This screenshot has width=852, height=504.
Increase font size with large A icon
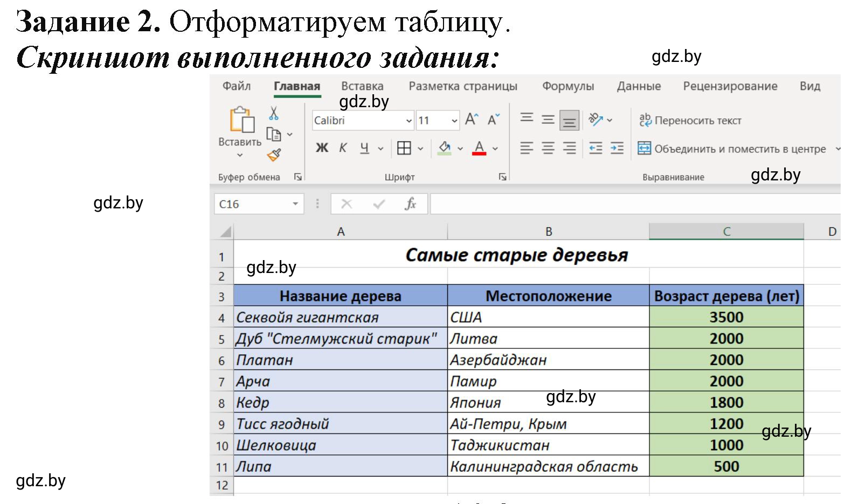pos(472,120)
